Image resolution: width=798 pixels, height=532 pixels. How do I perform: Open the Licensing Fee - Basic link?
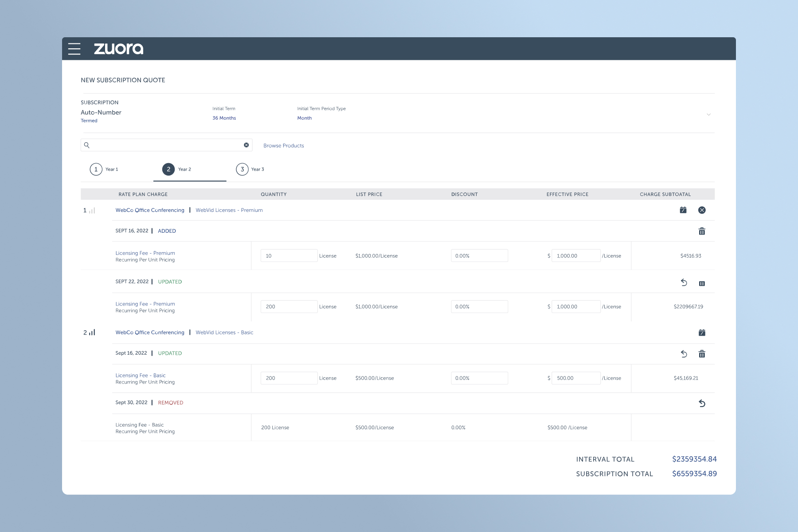[x=141, y=375]
